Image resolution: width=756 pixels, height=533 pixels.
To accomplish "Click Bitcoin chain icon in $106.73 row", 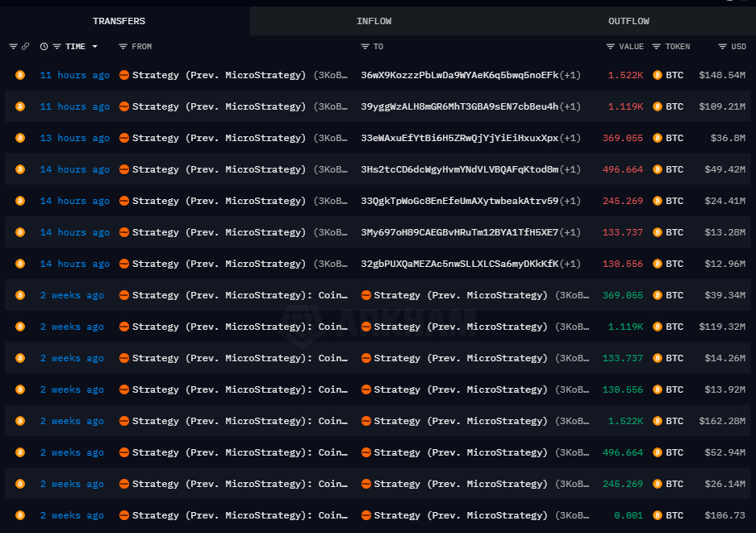I will (20, 515).
